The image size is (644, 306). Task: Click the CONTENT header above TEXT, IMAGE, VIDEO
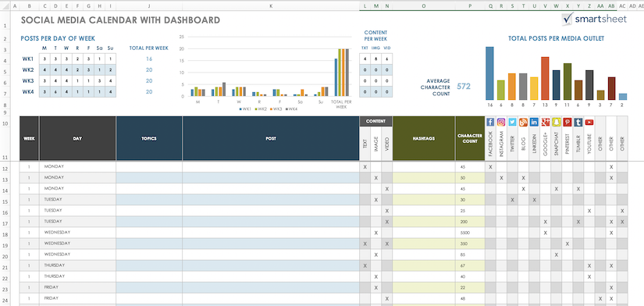point(375,121)
